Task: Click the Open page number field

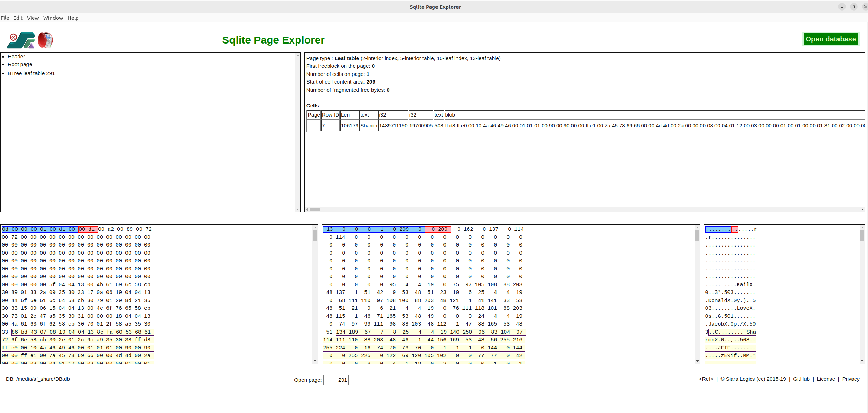Action: [x=336, y=380]
